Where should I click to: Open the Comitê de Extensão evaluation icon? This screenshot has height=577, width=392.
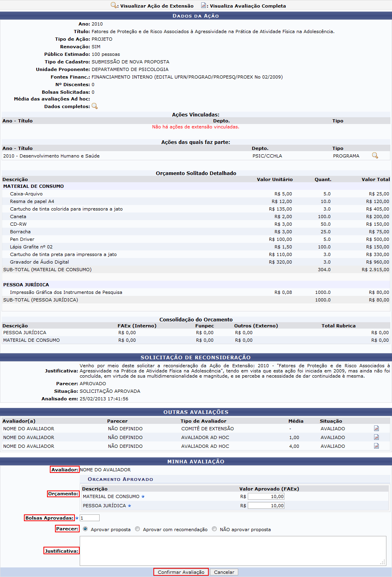(x=376, y=428)
